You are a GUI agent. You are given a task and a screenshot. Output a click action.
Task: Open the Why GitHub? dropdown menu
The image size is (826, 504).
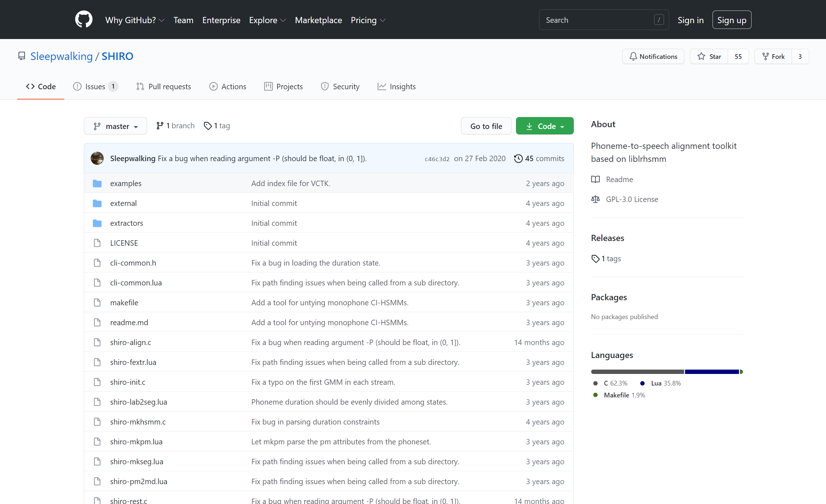pos(135,20)
